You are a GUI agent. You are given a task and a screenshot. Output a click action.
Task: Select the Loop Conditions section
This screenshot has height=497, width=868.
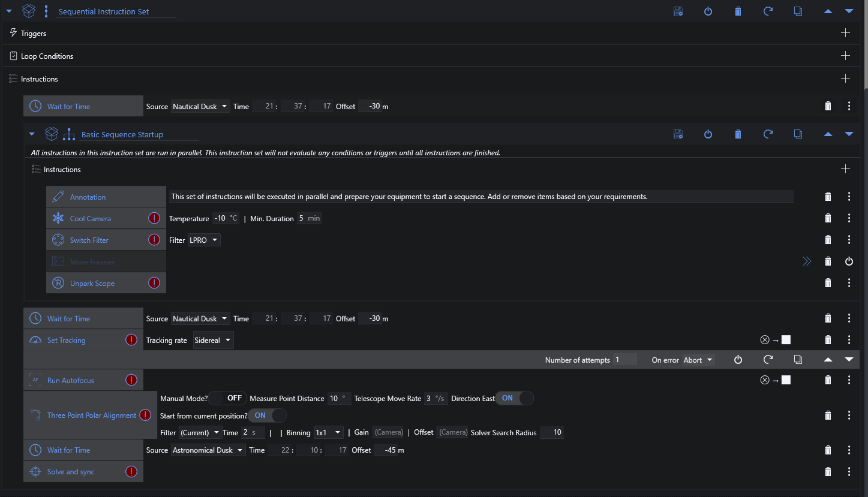click(x=47, y=56)
